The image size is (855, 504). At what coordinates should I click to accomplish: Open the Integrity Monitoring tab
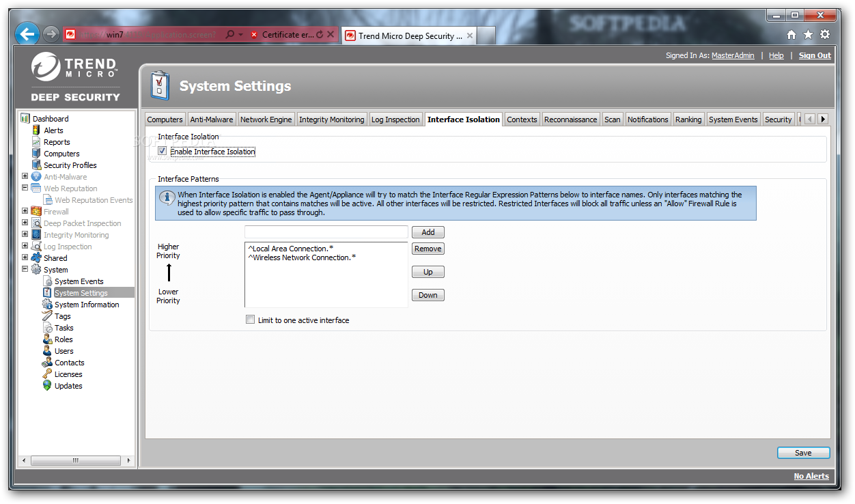pyautogui.click(x=332, y=120)
